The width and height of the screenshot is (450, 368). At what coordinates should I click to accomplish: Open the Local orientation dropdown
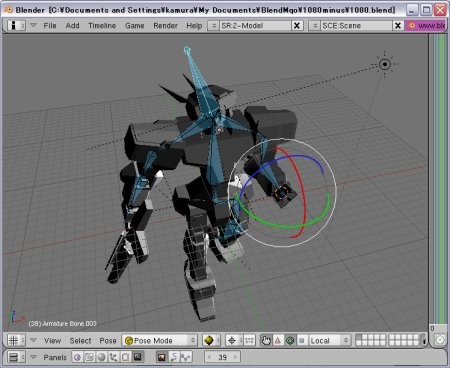point(330,340)
